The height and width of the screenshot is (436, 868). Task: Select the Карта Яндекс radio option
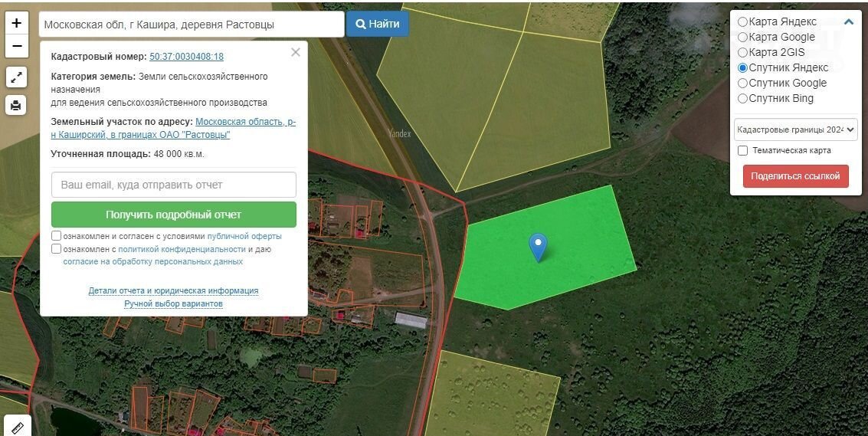(742, 22)
